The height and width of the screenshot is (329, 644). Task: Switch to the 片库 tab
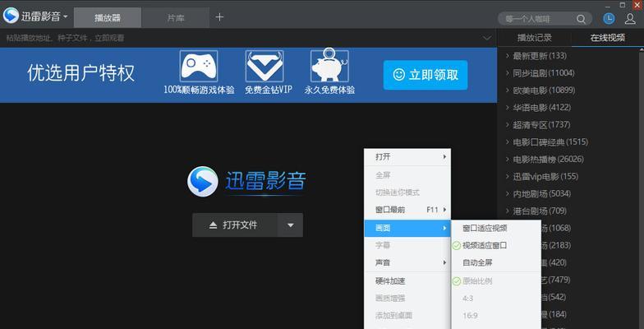[176, 18]
